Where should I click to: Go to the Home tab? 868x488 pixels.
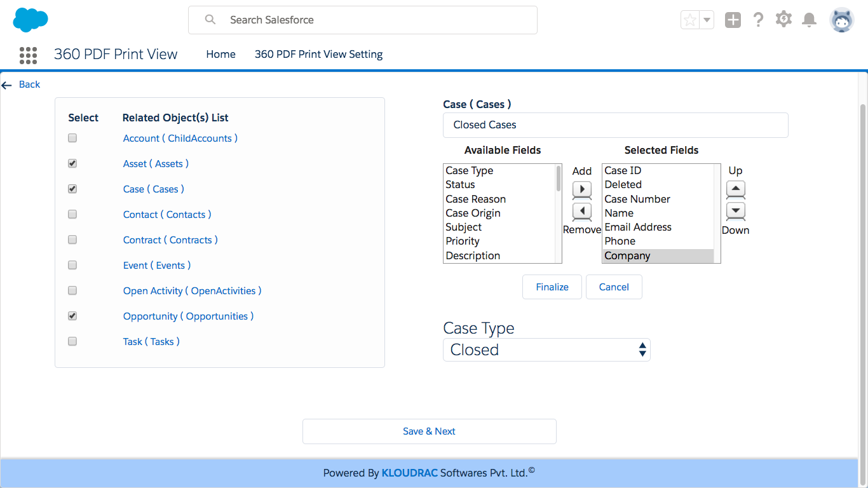point(220,55)
